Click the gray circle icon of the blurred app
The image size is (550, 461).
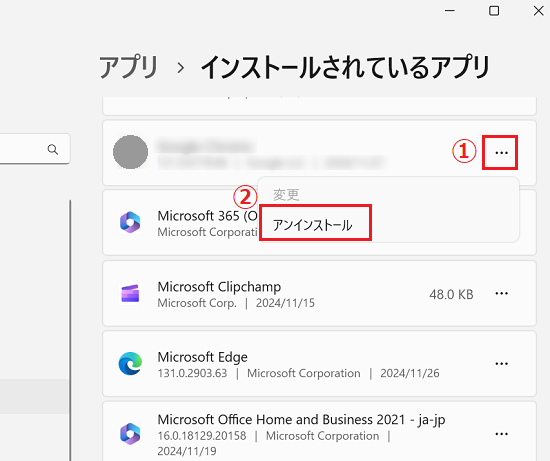tap(130, 152)
